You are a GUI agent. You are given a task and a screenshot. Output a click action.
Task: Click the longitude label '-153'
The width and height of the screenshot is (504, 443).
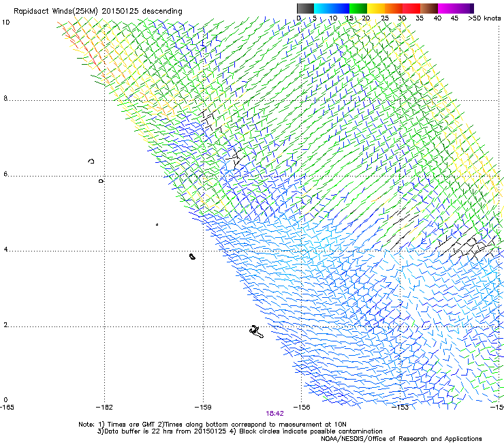400,408
